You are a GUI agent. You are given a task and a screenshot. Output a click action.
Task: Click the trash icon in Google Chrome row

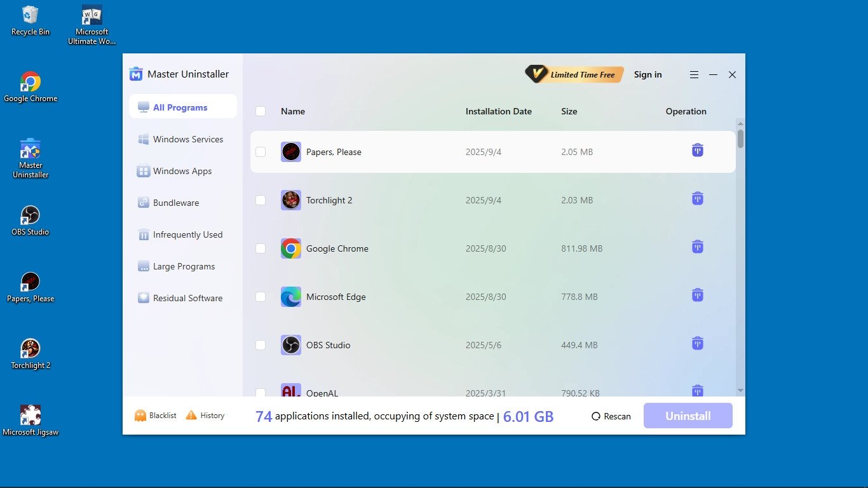pos(697,247)
